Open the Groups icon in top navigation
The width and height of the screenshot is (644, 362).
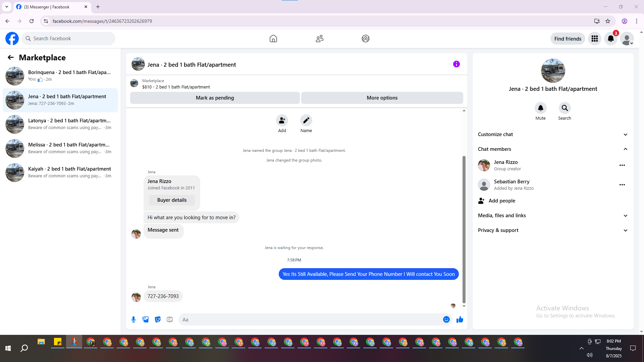pos(366,39)
